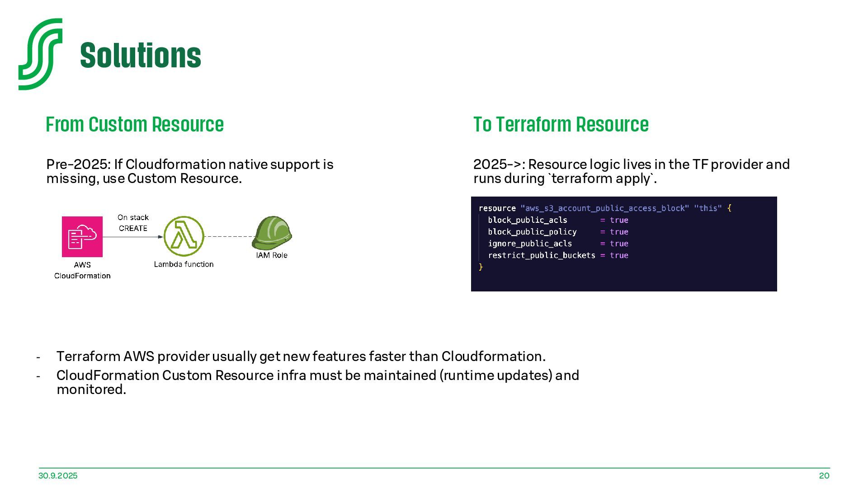The width and height of the screenshot is (868, 488).
Task: Click the second bullet about Custom Resource infra
Action: click(317, 382)
